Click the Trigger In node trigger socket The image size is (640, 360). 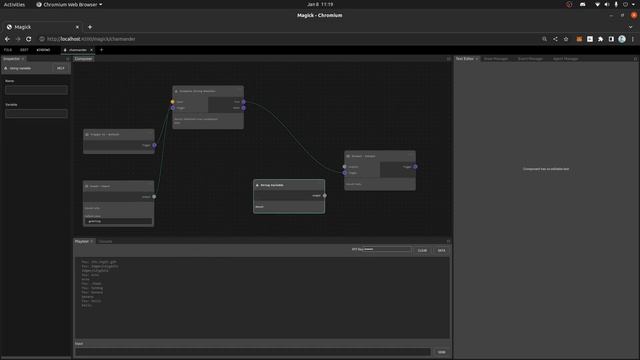[154, 145]
